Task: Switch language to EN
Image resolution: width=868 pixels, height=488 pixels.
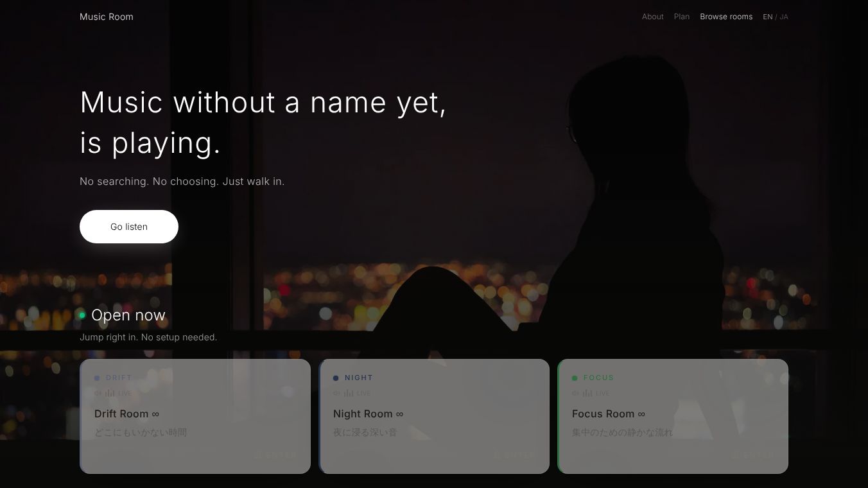Action: pyautogui.click(x=767, y=17)
